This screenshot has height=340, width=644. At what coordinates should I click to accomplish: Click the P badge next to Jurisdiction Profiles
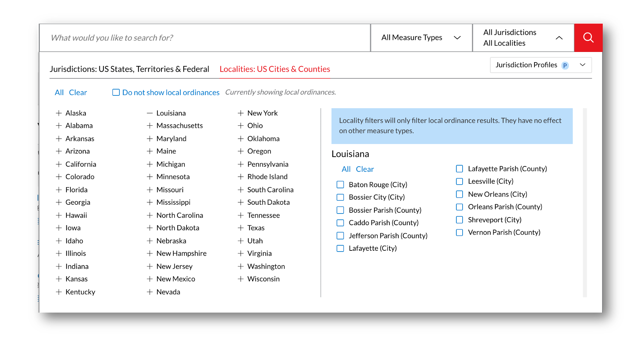coord(564,65)
